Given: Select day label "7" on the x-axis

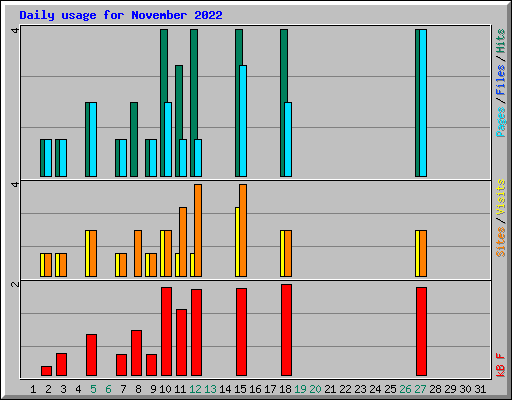Looking at the screenshot, I should pos(123,389).
